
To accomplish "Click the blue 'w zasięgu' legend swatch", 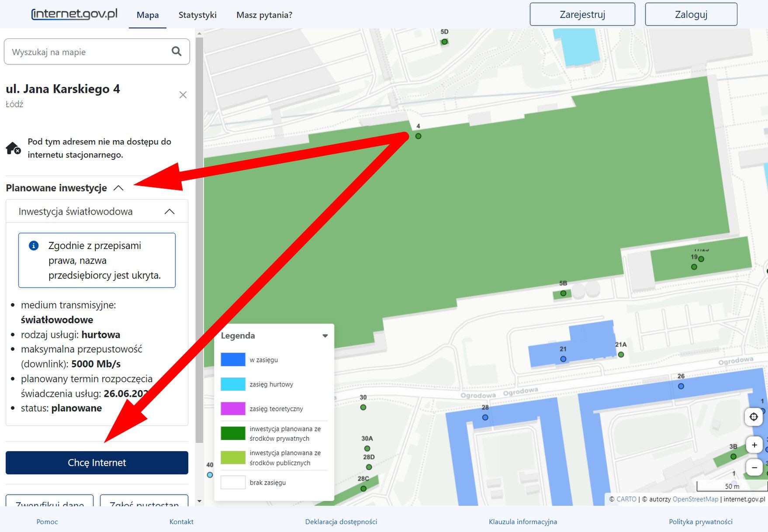I will tap(232, 359).
